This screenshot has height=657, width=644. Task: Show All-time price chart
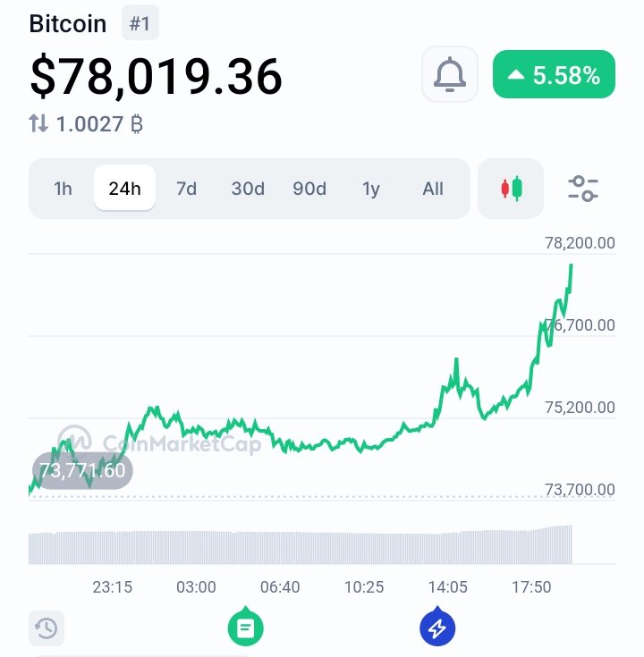pos(433,189)
